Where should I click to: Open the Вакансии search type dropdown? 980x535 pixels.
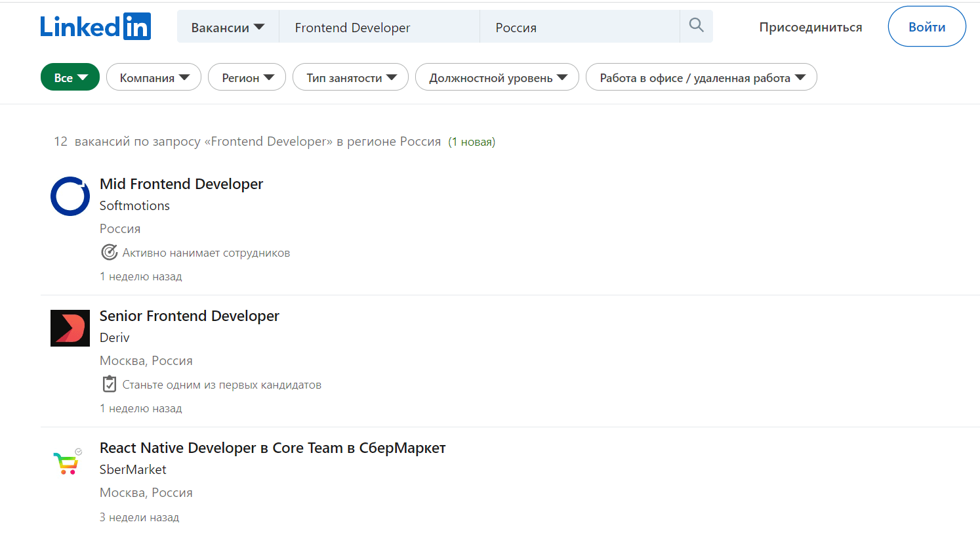pyautogui.click(x=228, y=28)
